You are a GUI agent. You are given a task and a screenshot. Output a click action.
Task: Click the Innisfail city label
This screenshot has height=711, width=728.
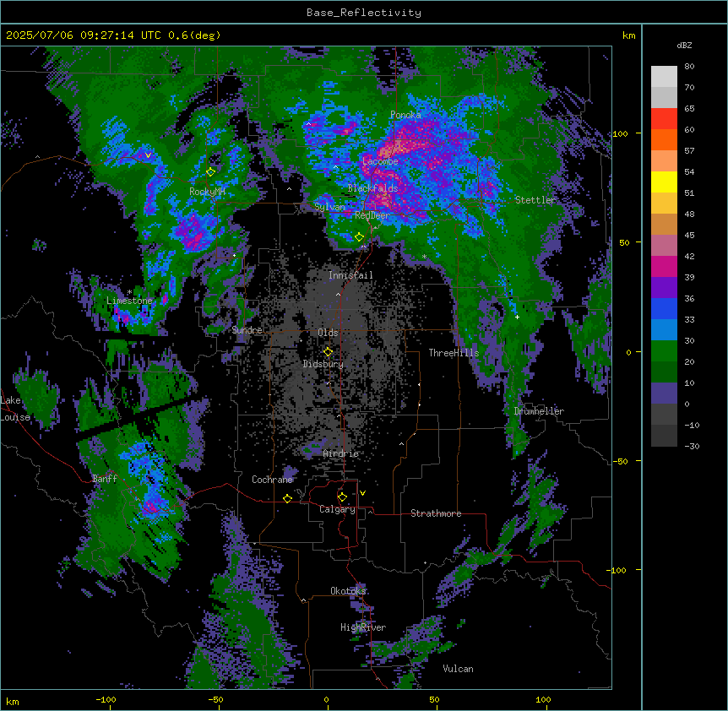pos(350,275)
